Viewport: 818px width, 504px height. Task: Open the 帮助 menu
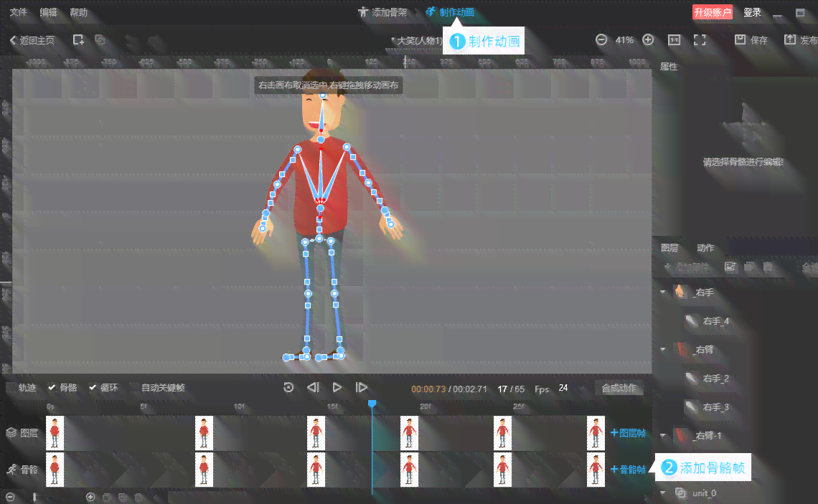pyautogui.click(x=79, y=12)
